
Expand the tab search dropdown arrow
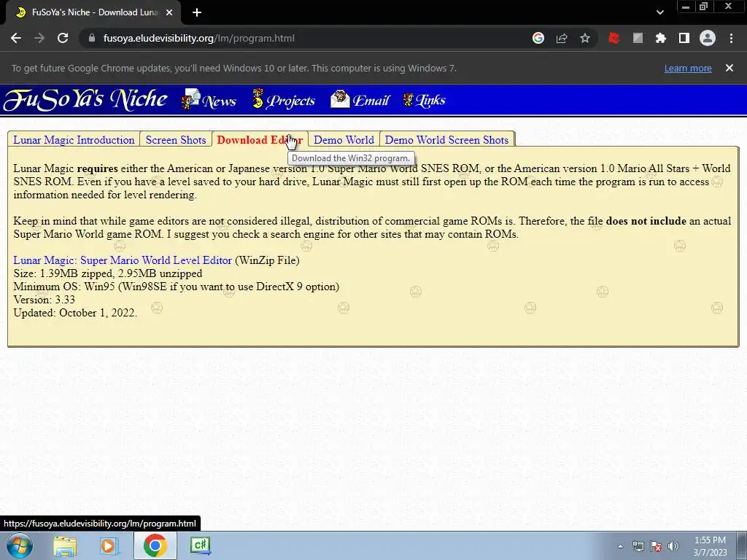pos(659,12)
